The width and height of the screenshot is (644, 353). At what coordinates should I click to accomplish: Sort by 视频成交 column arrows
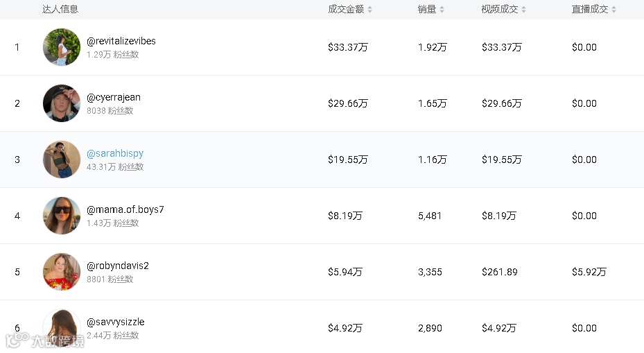pyautogui.click(x=524, y=10)
